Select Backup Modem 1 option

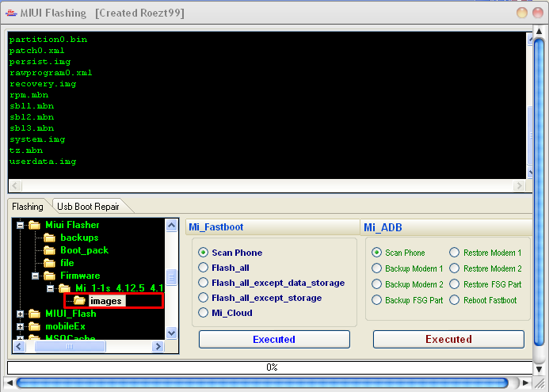377,268
